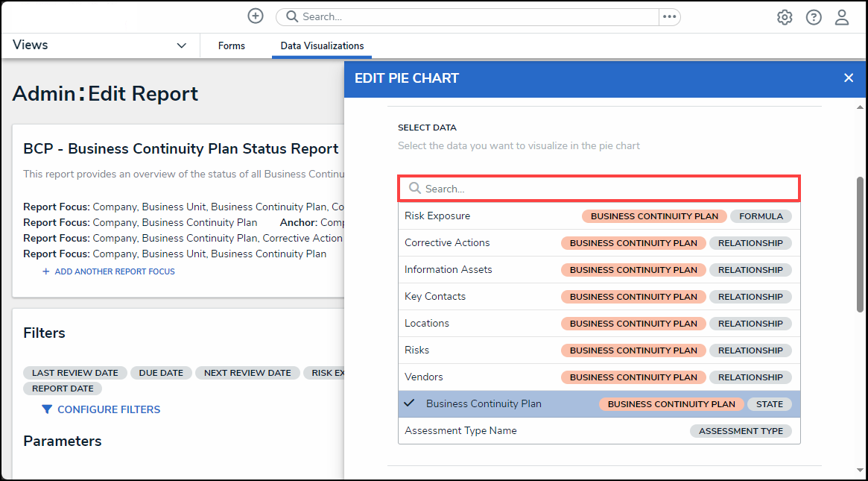Click the plus icon for adding report focus
The height and width of the screenshot is (481, 868).
click(x=45, y=271)
